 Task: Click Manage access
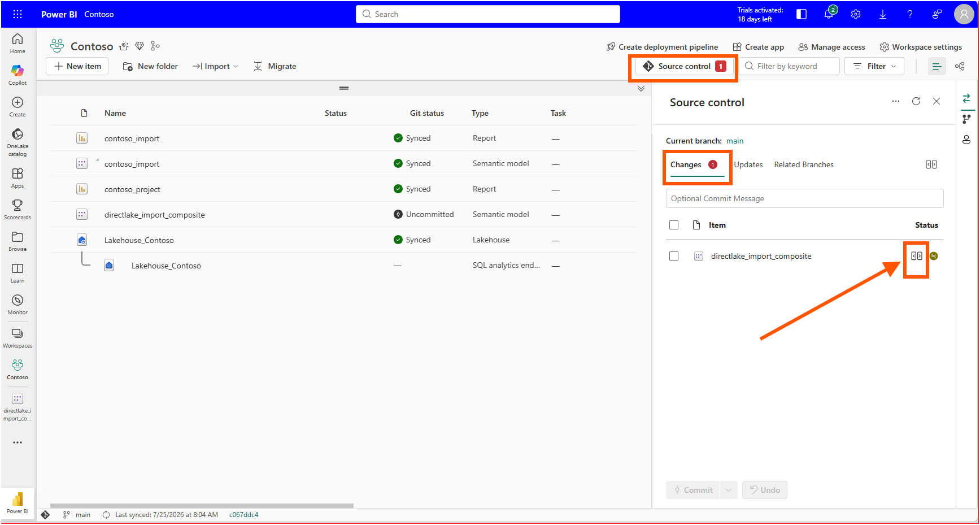click(832, 47)
